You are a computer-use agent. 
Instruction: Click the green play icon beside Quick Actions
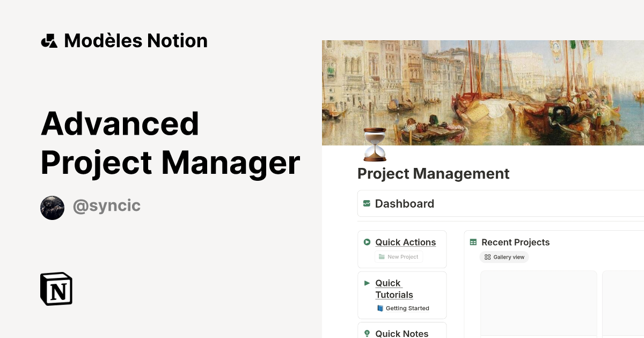tap(367, 242)
